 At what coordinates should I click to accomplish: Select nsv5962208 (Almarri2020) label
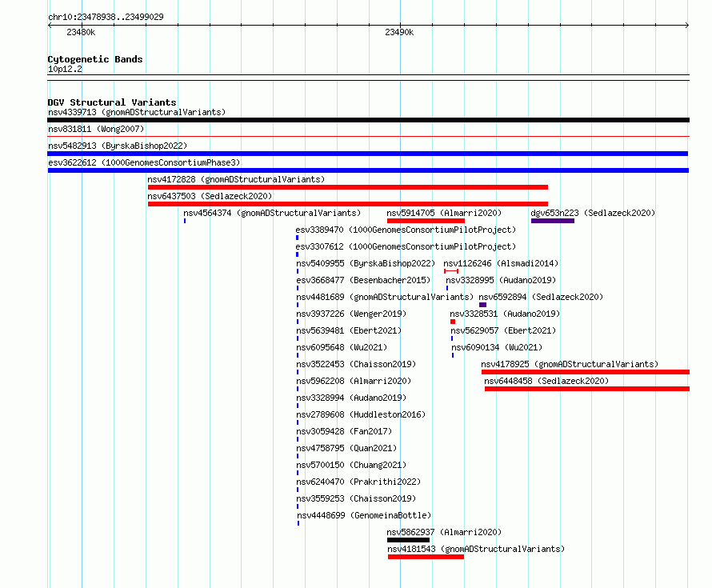pos(354,381)
